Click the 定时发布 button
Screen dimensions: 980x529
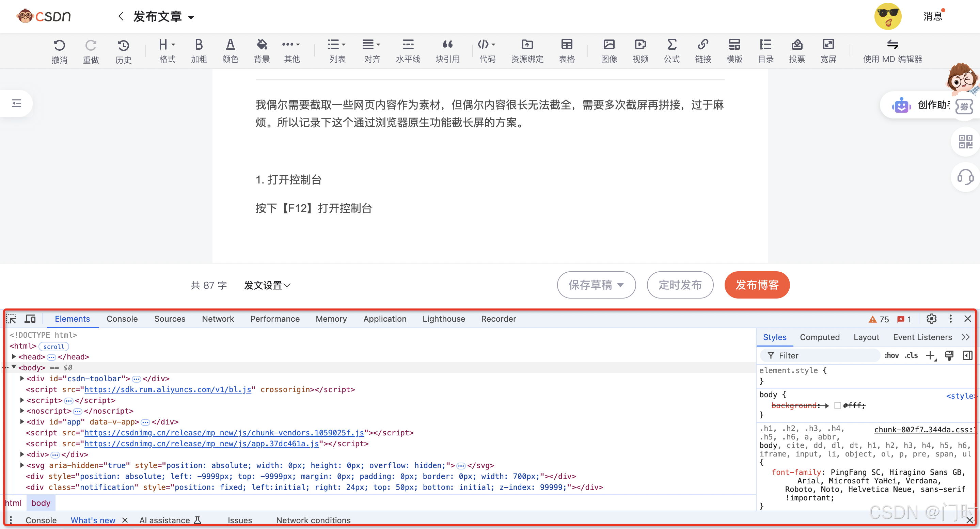[680, 285]
